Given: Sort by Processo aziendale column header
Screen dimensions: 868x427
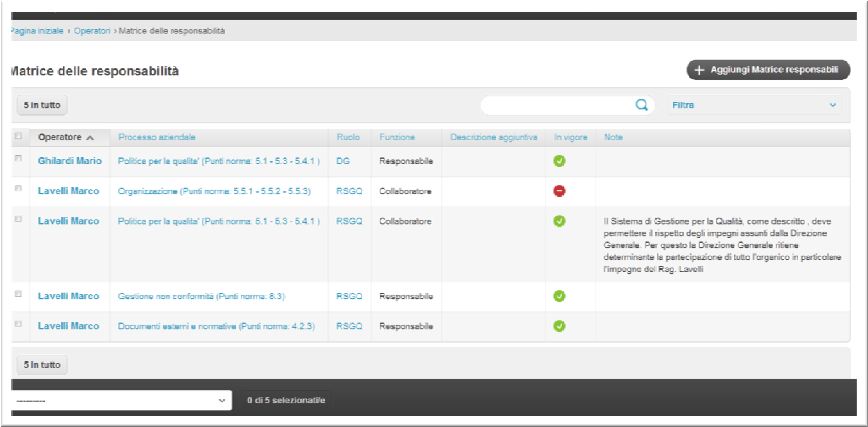Looking at the screenshot, I should (157, 137).
